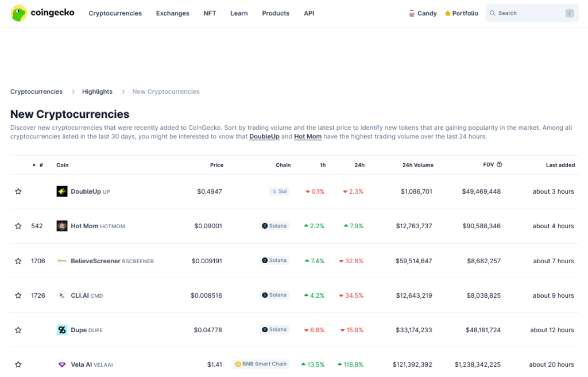The width and height of the screenshot is (588, 377).
Task: Click the CLI.AI coin logo
Action: [62, 295]
